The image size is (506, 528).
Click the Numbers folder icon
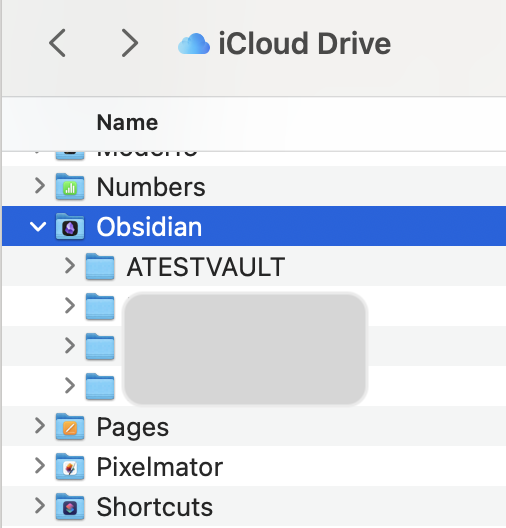(70, 186)
